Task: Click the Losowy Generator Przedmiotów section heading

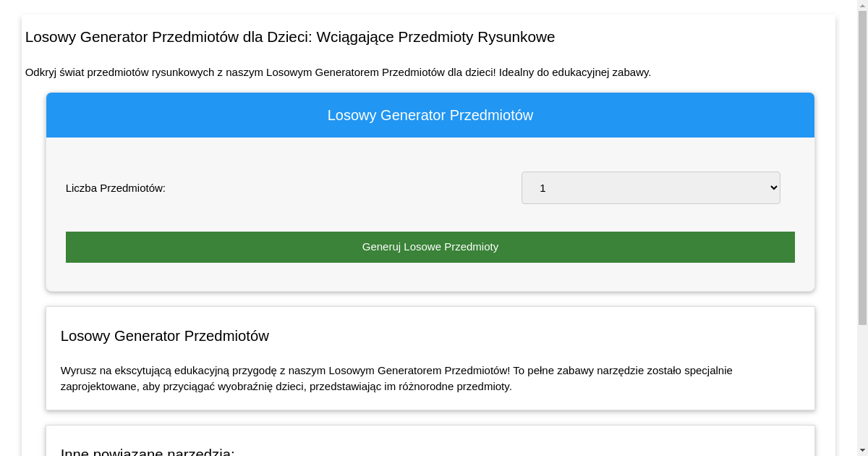Action: (x=165, y=336)
